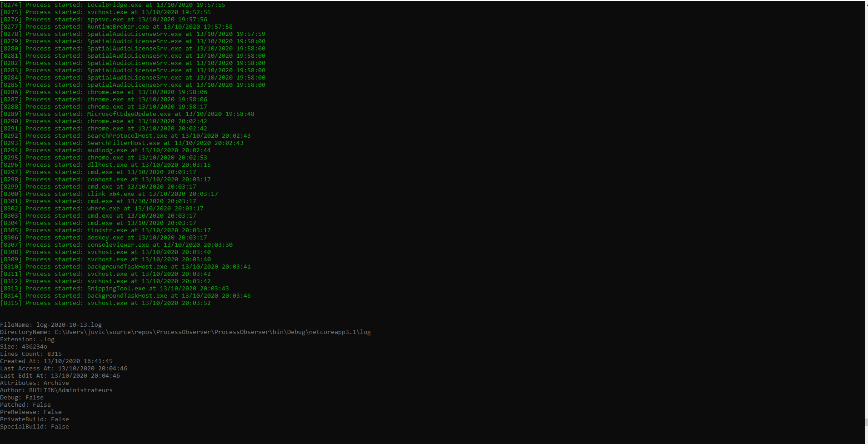
Task: Select line [8314] backgroundTaskHost.exe at 20:03:46
Action: [x=125, y=296]
